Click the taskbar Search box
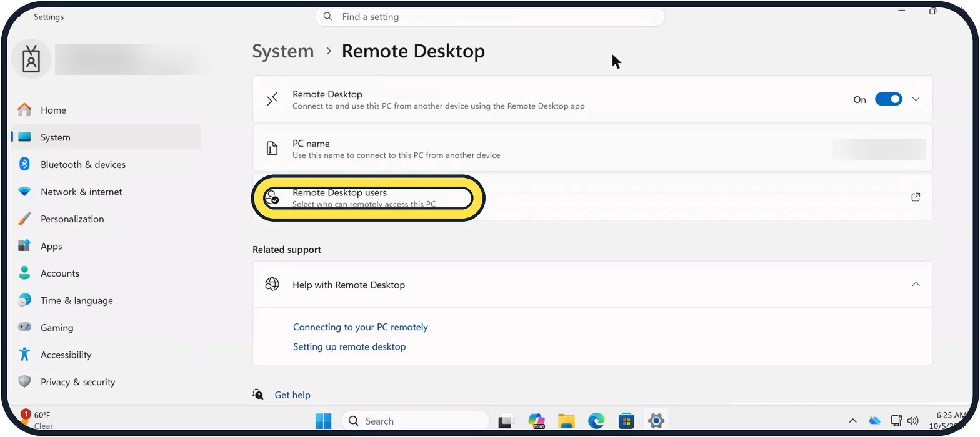The height and width of the screenshot is (437, 980). point(415,421)
